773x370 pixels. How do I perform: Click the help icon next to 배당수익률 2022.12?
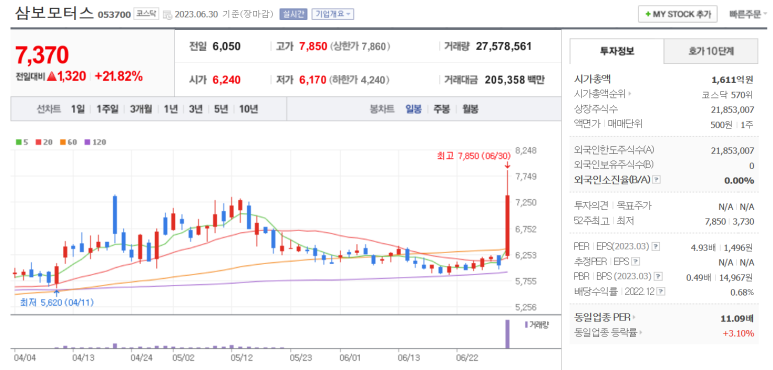click(x=660, y=292)
